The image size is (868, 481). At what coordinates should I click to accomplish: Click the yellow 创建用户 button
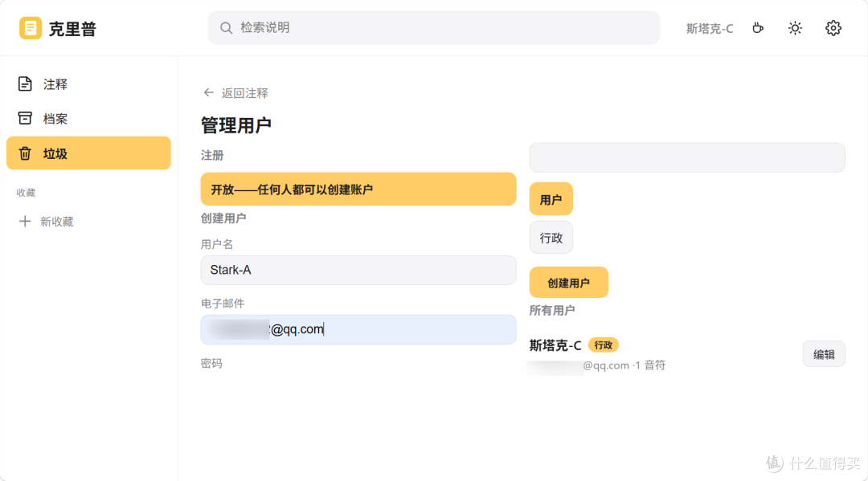click(x=568, y=283)
